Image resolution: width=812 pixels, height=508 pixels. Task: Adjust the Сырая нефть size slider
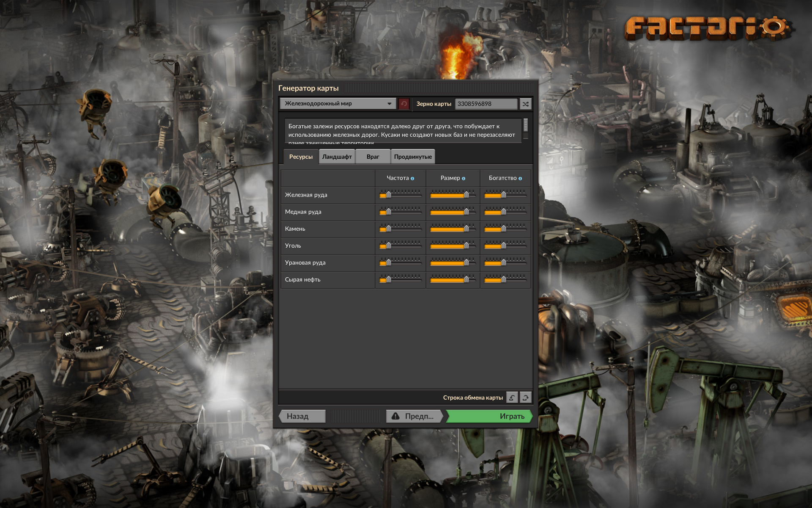(x=453, y=279)
